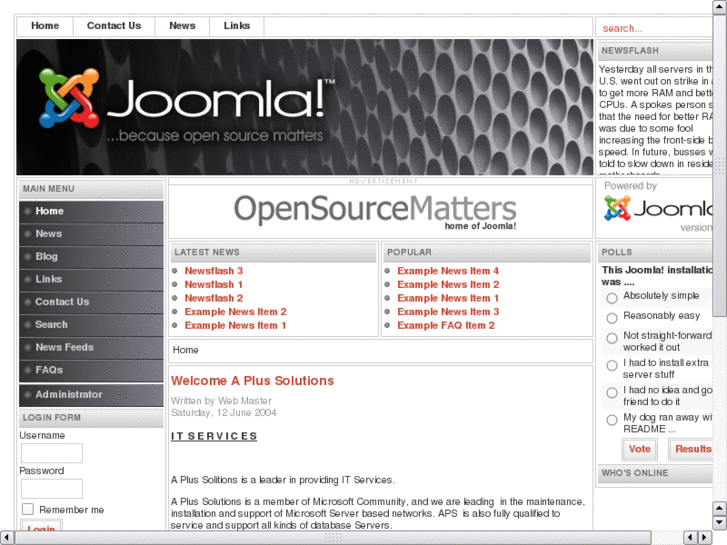Click the Login button in the login form
727x545 pixels.
point(41,526)
